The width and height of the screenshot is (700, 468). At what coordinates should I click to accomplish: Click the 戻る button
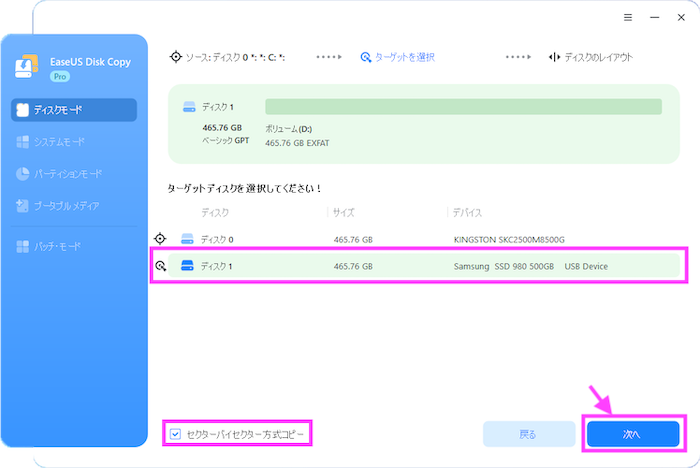(529, 434)
